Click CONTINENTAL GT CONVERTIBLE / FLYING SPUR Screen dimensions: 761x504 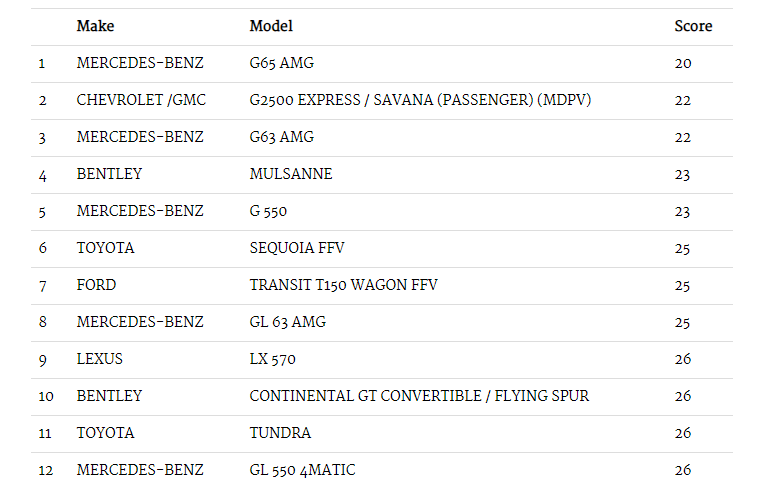419,396
